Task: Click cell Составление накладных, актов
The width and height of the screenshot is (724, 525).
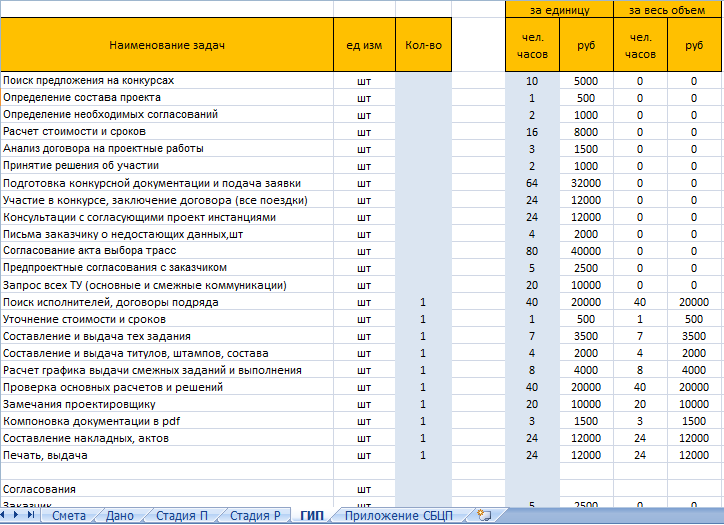Action: coord(167,438)
